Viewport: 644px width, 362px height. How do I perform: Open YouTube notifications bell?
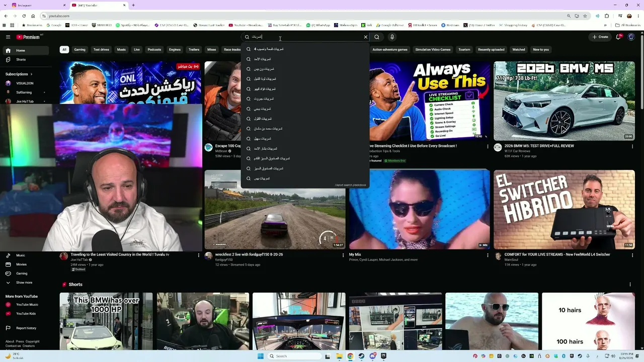(x=619, y=37)
